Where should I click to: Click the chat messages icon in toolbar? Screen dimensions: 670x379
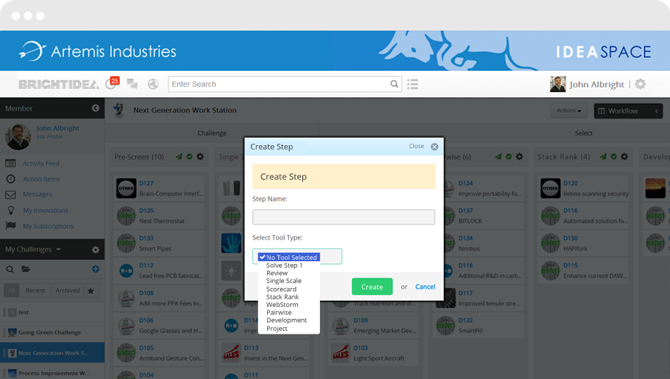click(x=132, y=84)
